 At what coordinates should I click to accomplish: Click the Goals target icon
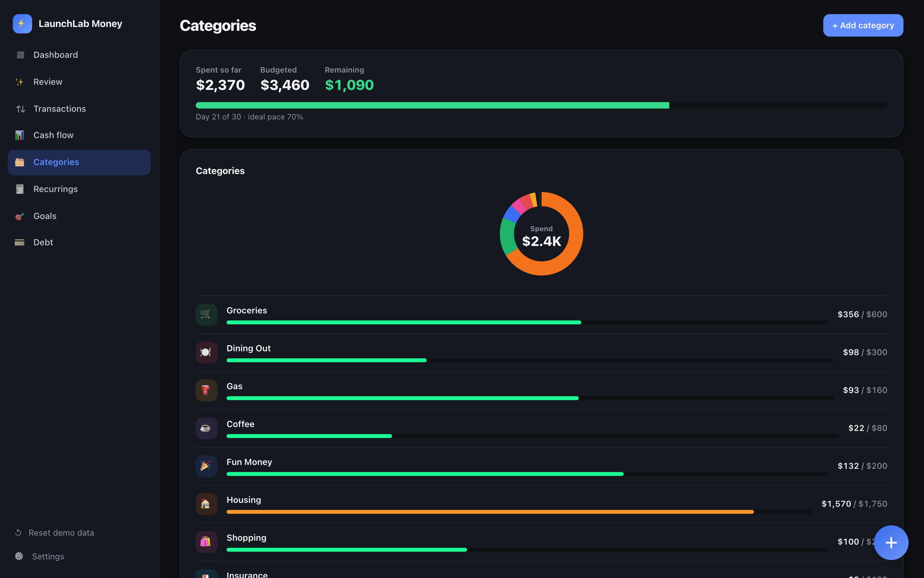coord(20,216)
